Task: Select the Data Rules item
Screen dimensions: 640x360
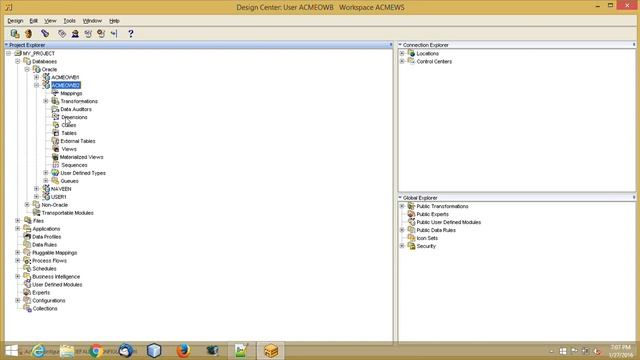Action: 44,245
